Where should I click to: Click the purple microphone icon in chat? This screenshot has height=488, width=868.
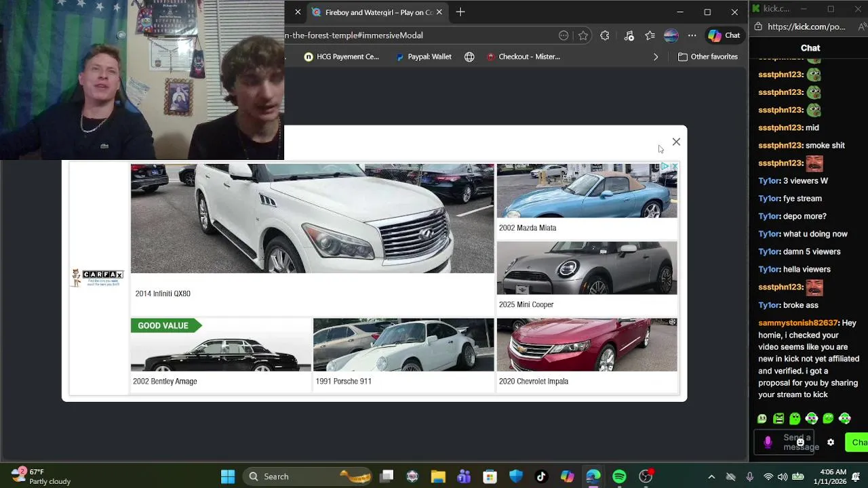coord(768,443)
